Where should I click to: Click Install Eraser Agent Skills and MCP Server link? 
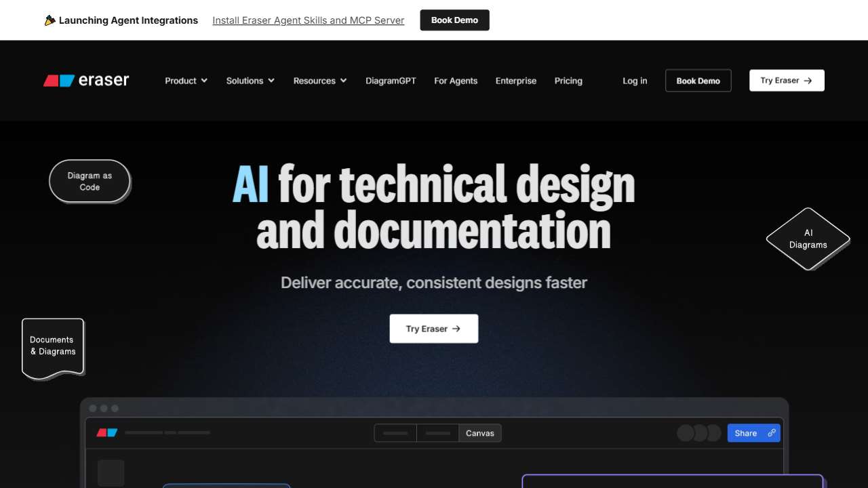pos(308,20)
